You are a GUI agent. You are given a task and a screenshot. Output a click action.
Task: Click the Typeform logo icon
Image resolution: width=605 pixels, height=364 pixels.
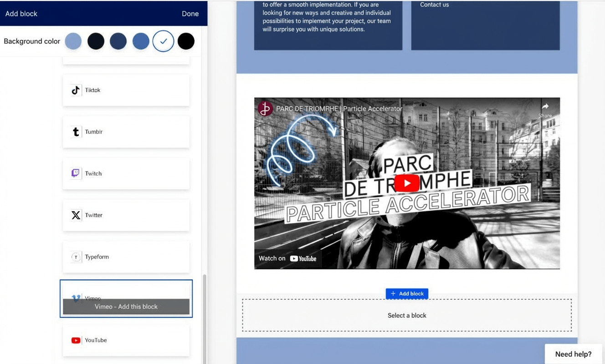[x=76, y=257]
